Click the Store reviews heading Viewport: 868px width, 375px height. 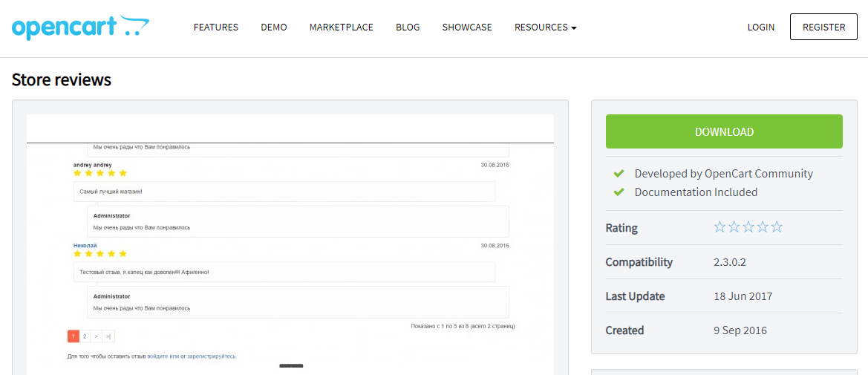pyautogui.click(x=62, y=79)
